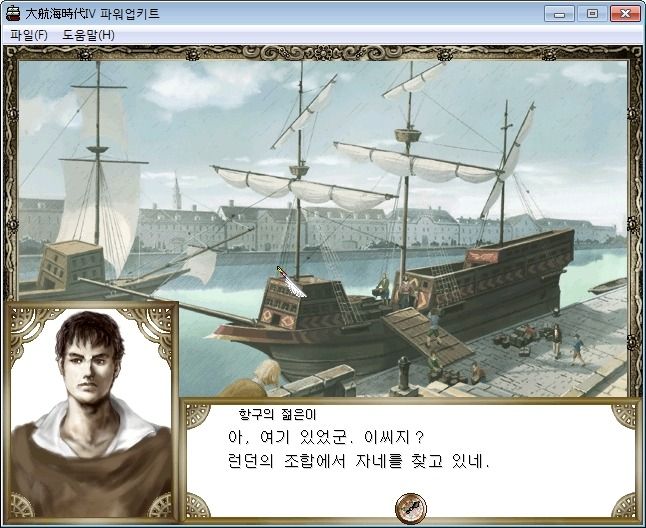The width and height of the screenshot is (646, 528).
Task: Minimize the game window
Action: pyautogui.click(x=559, y=14)
